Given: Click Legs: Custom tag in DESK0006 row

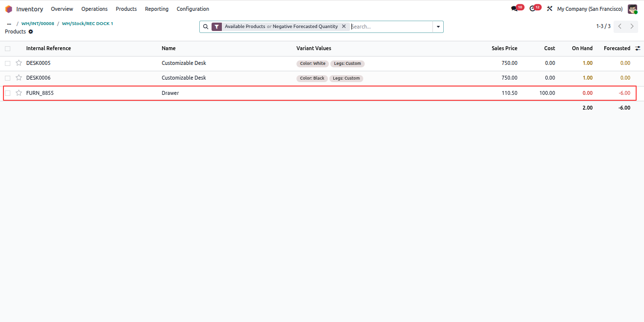Looking at the screenshot, I should click(x=346, y=78).
